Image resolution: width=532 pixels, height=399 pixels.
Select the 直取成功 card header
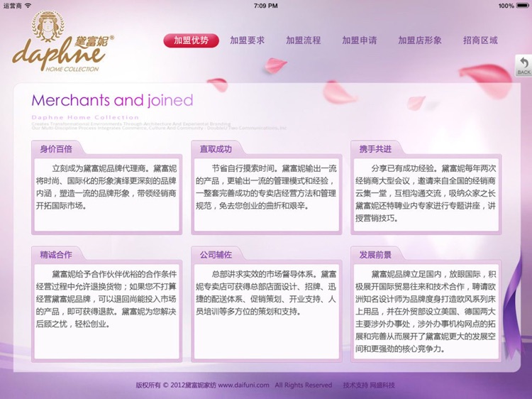tap(216, 148)
